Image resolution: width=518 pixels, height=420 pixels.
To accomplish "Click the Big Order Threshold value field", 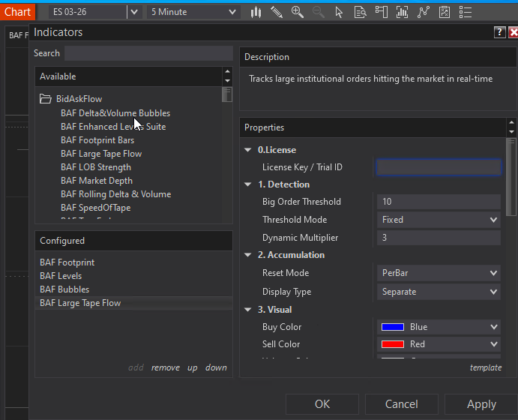I will coord(439,202).
